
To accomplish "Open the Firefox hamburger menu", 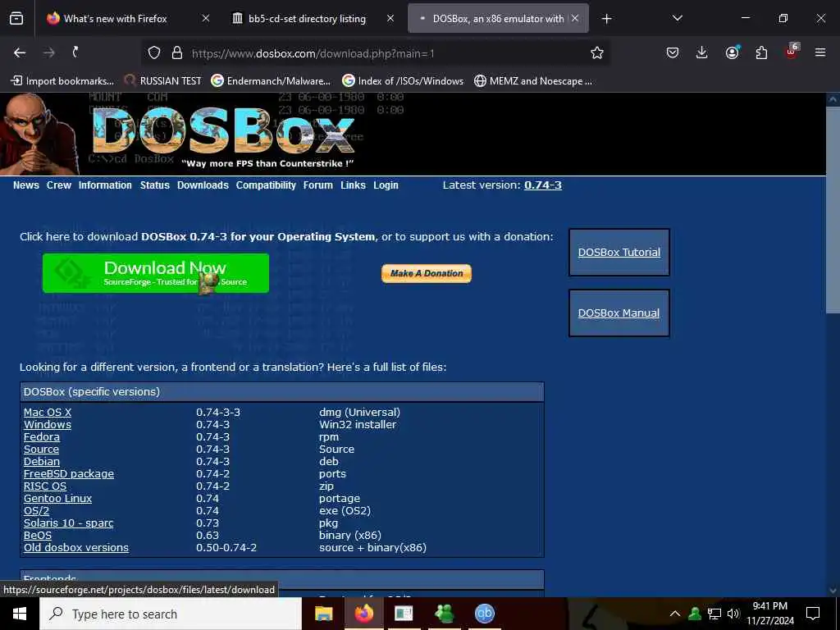I will point(820,52).
